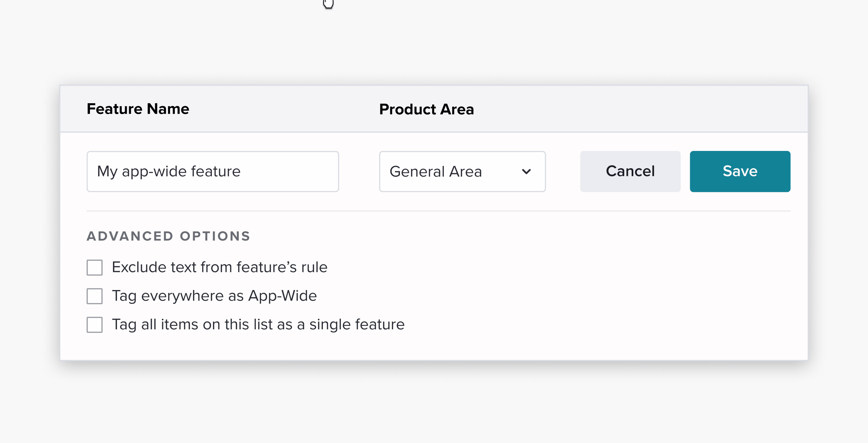Click the gray header bar of the panel
Image resolution: width=868 pixels, height=443 pixels.
coord(434,109)
